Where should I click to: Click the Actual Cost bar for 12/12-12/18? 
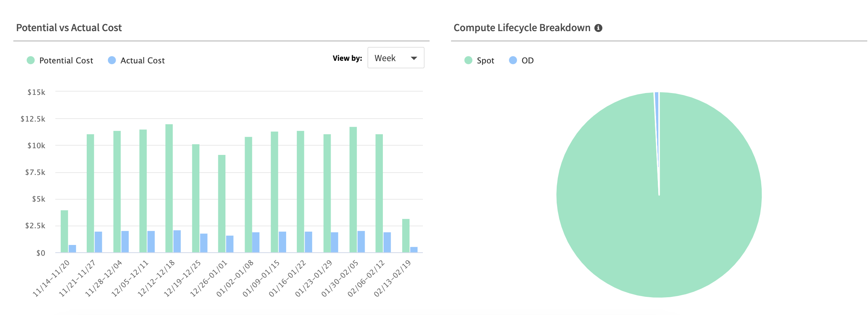coord(177,241)
